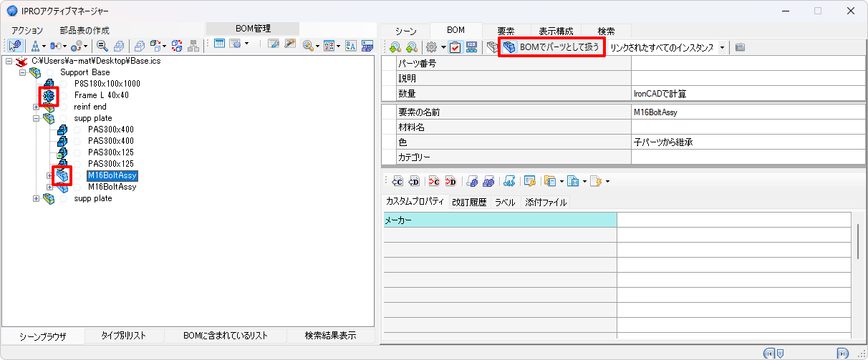This screenshot has width=868, height=360.
Task: Click the '<C' property icon
Action: coord(397,181)
